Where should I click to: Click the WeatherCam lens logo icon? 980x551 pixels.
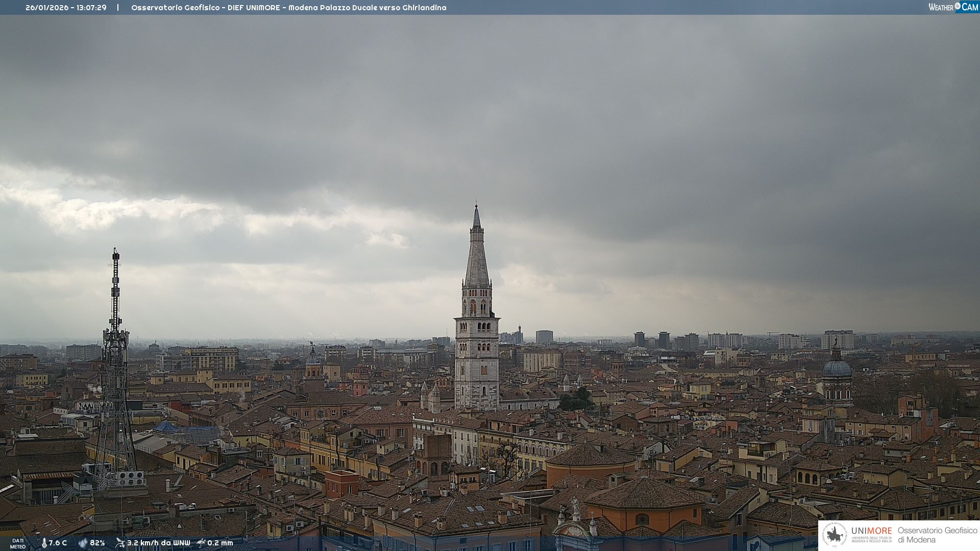tap(958, 6)
